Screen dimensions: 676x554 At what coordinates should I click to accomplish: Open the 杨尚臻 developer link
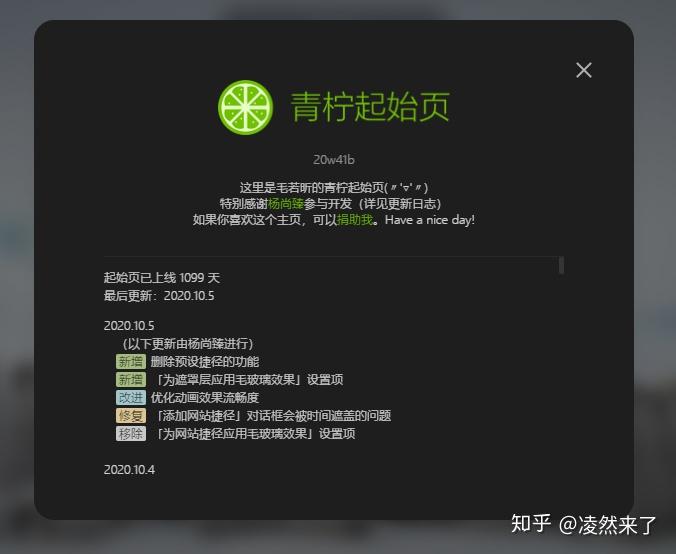click(x=286, y=203)
